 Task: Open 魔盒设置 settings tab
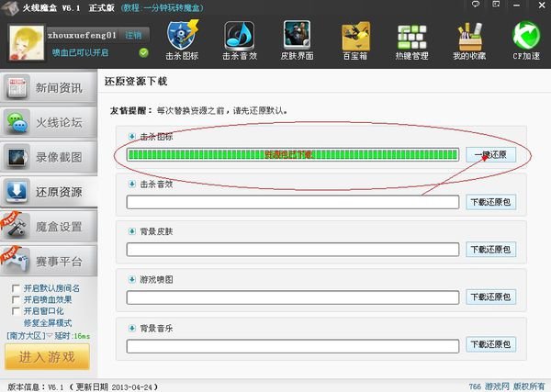coord(49,227)
